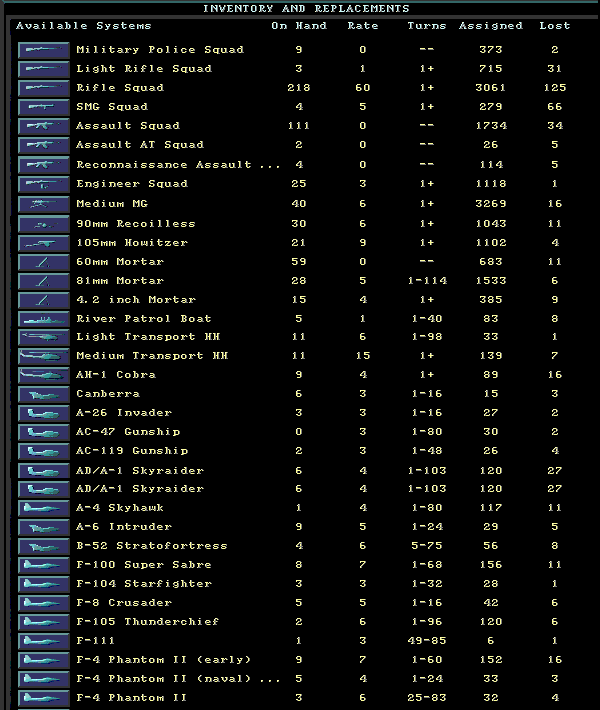Select the 60mm Mortar icon
The image size is (600, 710).
tap(44, 262)
